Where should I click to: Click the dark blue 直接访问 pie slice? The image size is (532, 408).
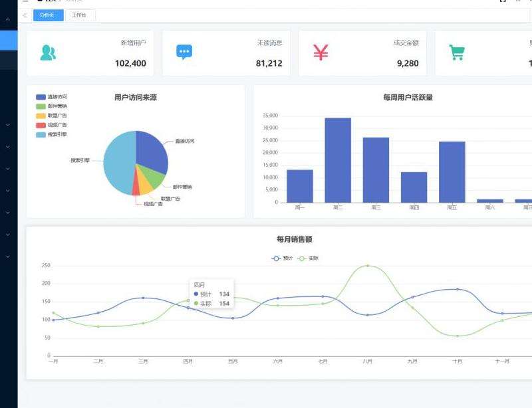click(151, 151)
